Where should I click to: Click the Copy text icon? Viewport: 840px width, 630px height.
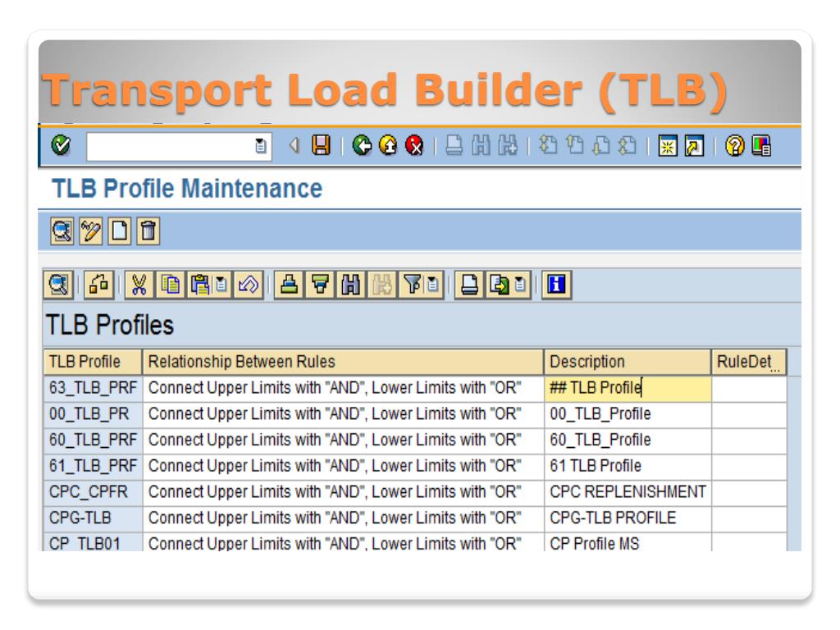click(x=171, y=285)
